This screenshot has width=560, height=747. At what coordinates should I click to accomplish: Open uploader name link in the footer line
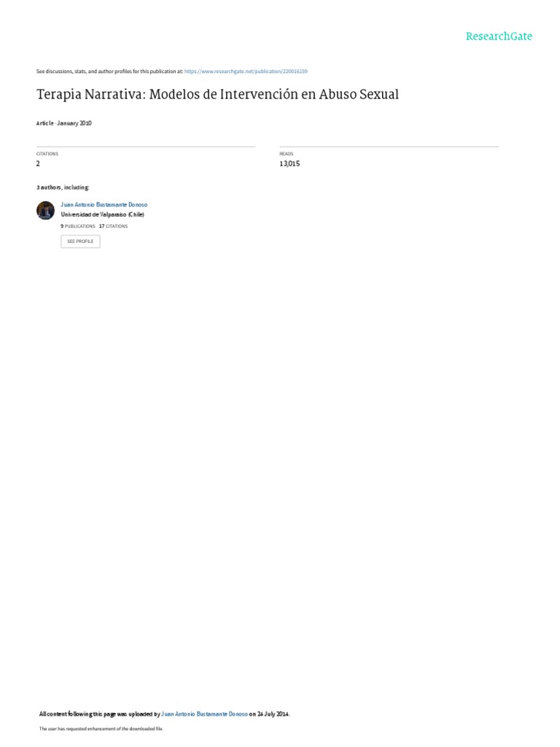point(204,714)
